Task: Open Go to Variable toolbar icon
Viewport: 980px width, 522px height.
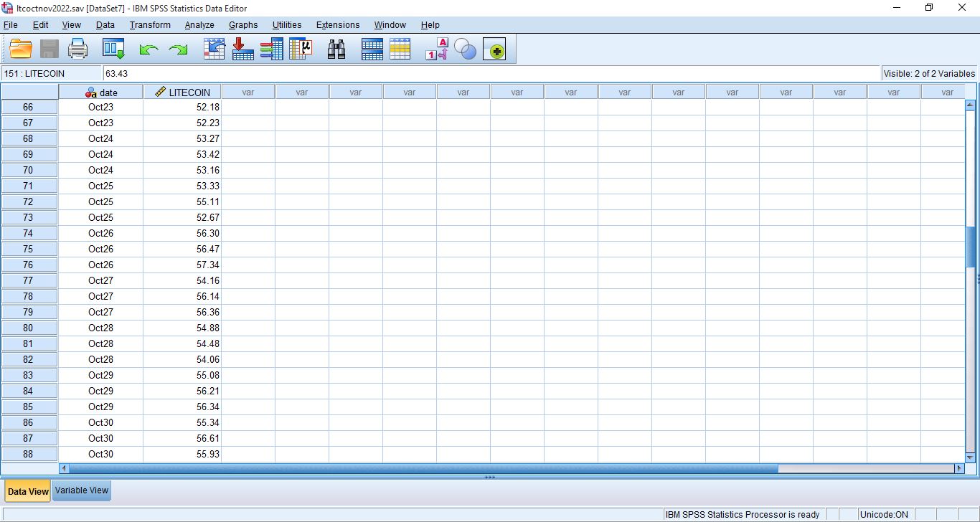Action: (243, 49)
